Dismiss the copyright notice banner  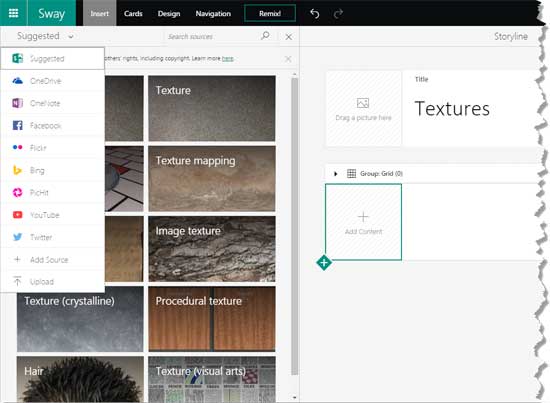click(288, 59)
